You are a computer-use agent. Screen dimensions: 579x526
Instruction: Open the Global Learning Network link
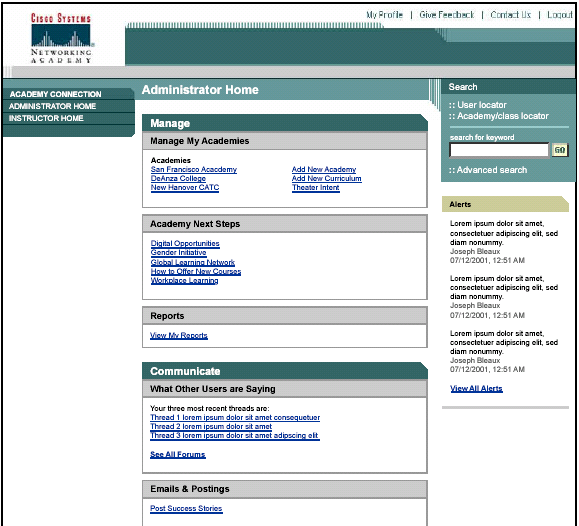(193, 262)
